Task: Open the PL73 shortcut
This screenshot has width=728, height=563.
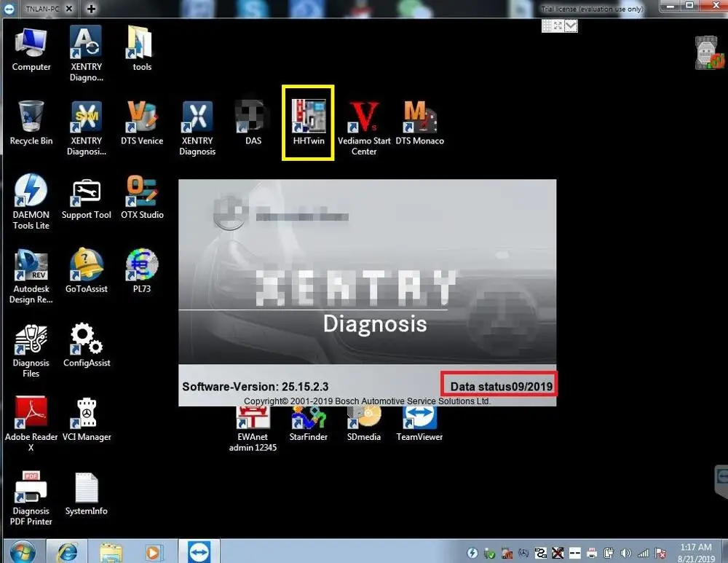Action: (x=142, y=271)
